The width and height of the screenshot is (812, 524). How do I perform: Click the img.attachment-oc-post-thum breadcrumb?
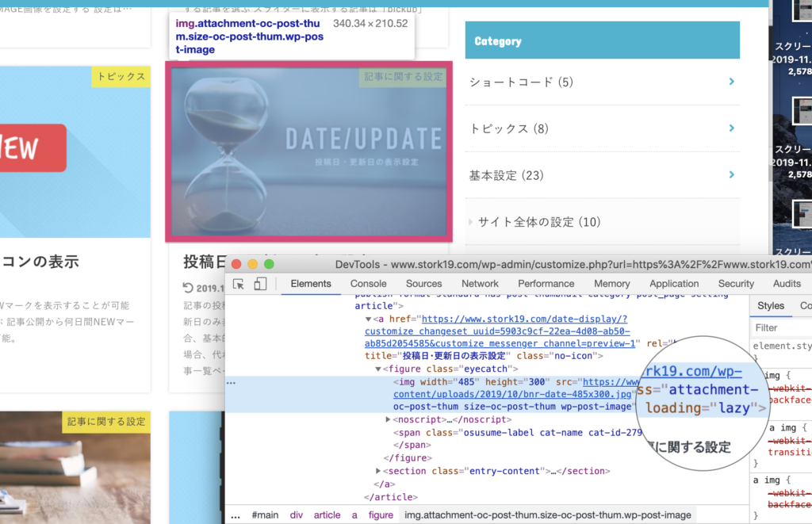point(547,514)
